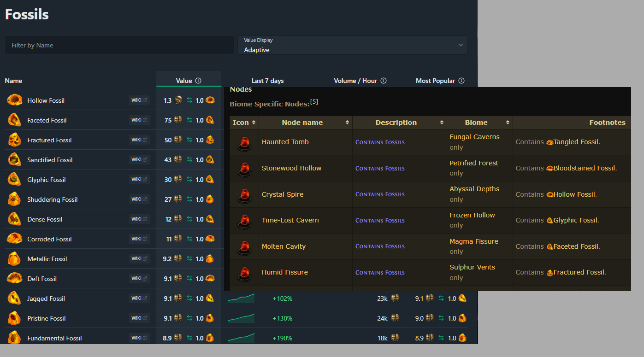Click the Jagged Fossil item icon
Viewport: 644px width, 357px height.
[15, 298]
